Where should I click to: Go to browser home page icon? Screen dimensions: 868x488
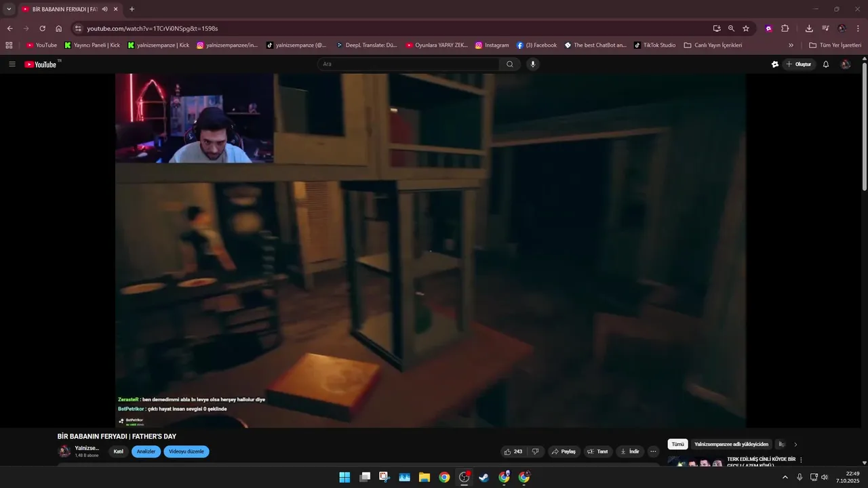point(58,28)
